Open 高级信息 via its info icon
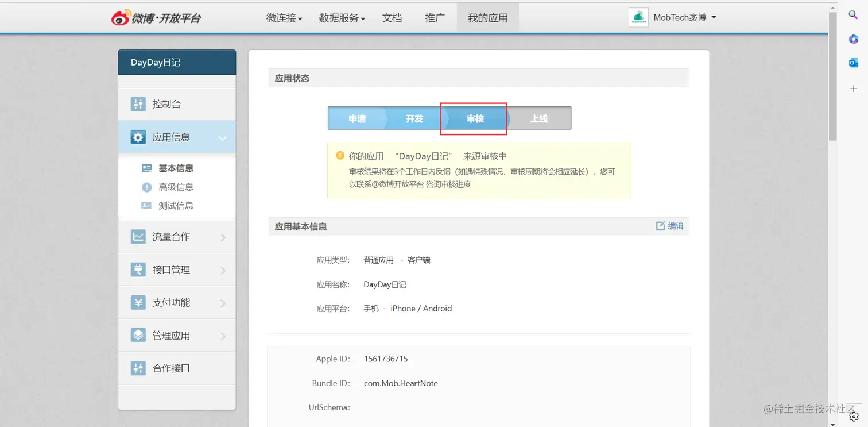 (146, 186)
